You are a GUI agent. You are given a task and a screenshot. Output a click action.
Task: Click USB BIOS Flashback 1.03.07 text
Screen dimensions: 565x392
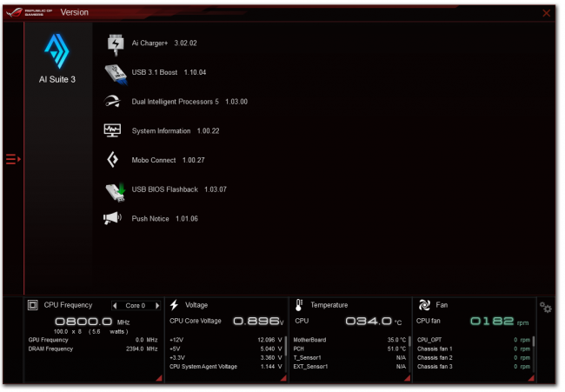(x=179, y=189)
